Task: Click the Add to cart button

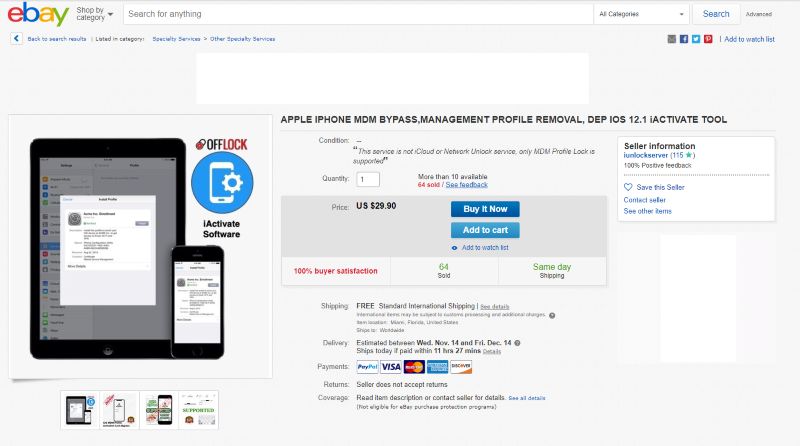Action: 485,230
